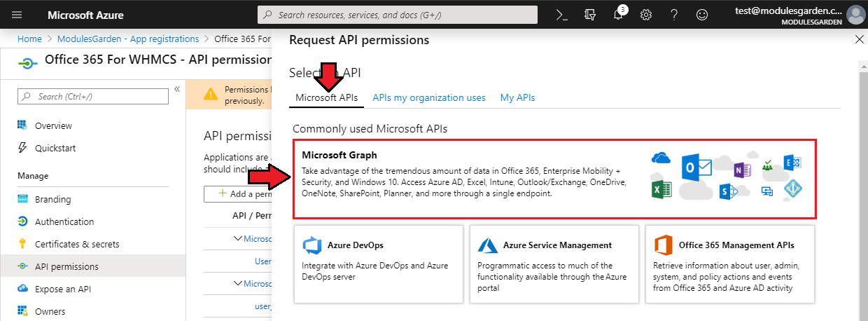Collapse second Microsoft permission group chevron

(x=238, y=284)
